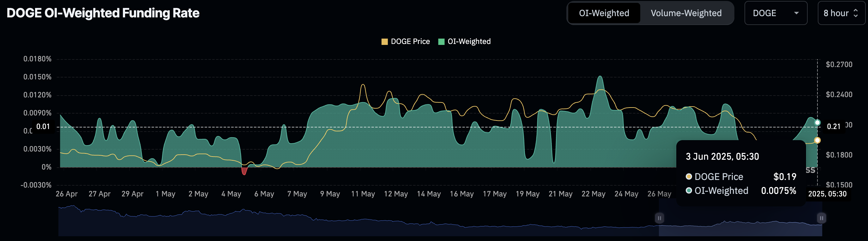Screen dimensions: 868x241
Task: Click the 29 Apr date label
Action: tap(132, 194)
